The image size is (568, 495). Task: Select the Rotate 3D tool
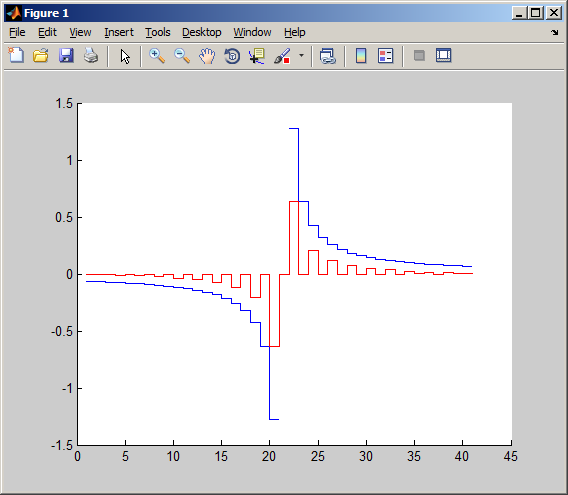tap(232, 56)
